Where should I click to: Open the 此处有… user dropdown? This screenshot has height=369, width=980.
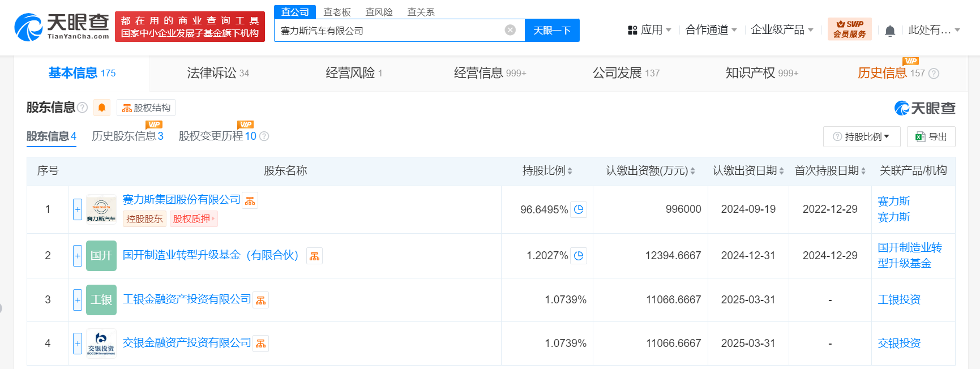(x=934, y=30)
